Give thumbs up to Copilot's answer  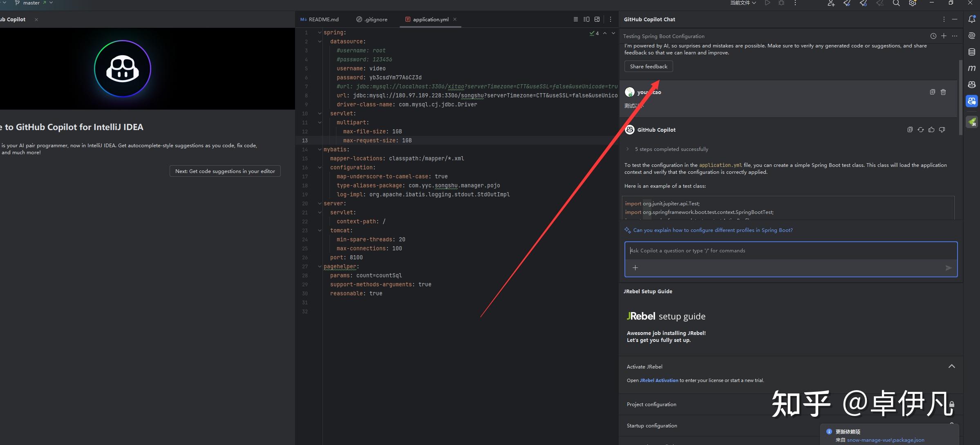(x=931, y=129)
